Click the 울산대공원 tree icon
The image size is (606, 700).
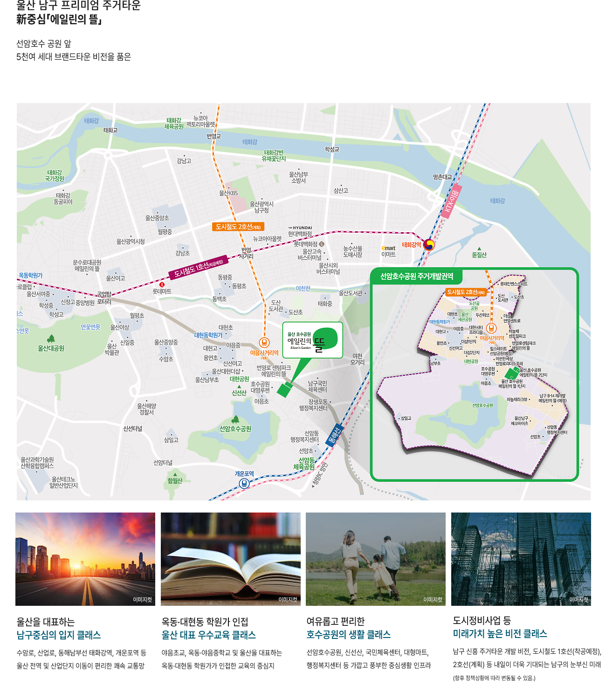click(51, 339)
